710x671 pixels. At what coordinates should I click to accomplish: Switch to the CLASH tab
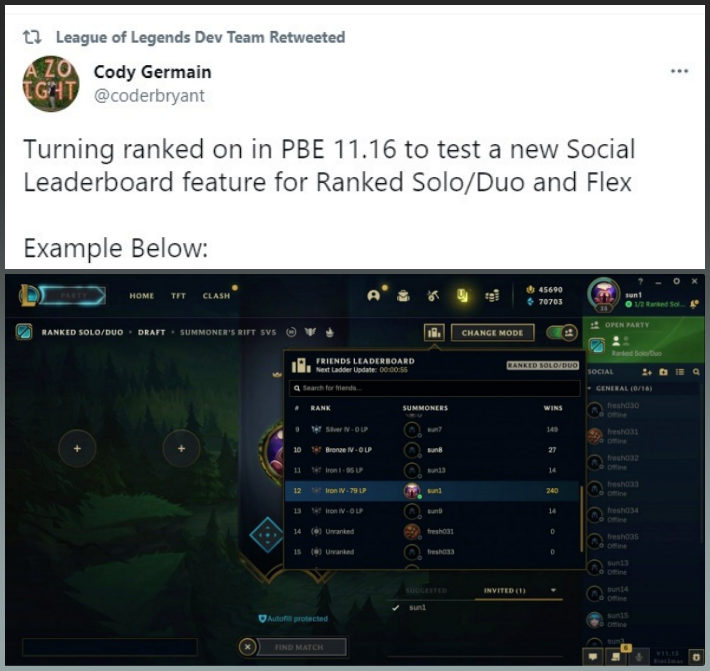pos(216,296)
